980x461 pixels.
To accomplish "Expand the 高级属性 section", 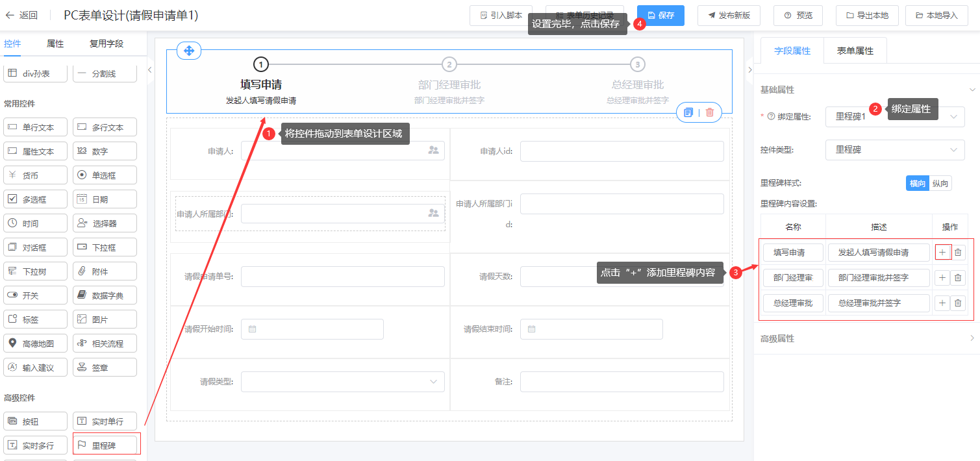I will click(x=972, y=338).
